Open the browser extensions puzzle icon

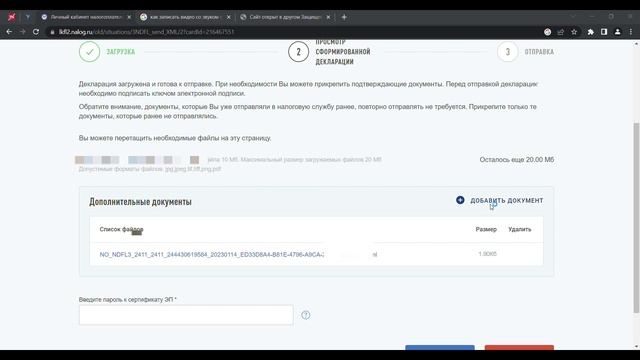591,32
